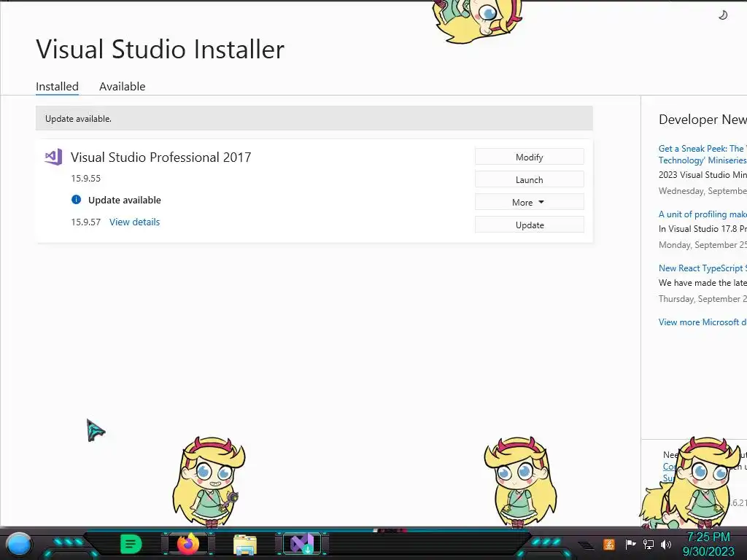Open Firefox from the taskbar
Image resolution: width=747 pixels, height=560 pixels.
click(x=188, y=544)
